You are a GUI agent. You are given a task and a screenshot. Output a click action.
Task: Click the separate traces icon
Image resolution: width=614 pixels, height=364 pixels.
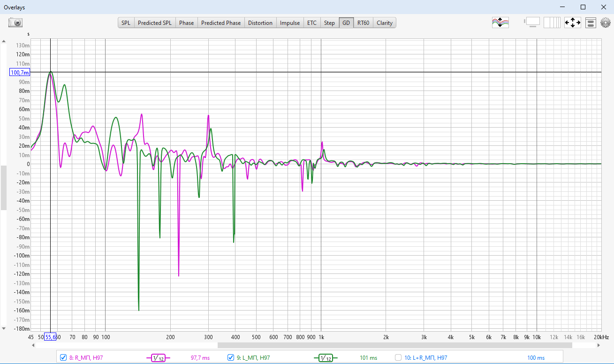point(500,23)
